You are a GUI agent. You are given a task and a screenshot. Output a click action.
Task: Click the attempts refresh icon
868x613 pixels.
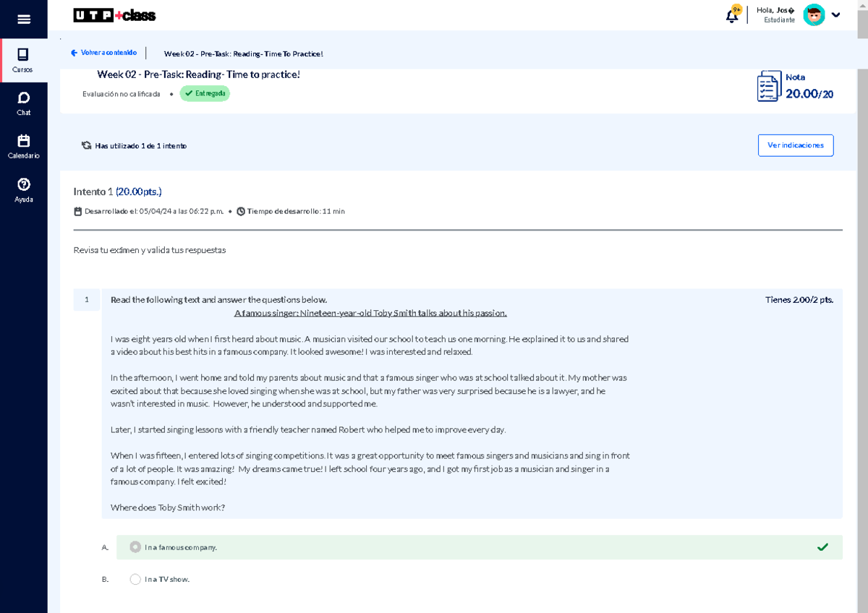(87, 145)
